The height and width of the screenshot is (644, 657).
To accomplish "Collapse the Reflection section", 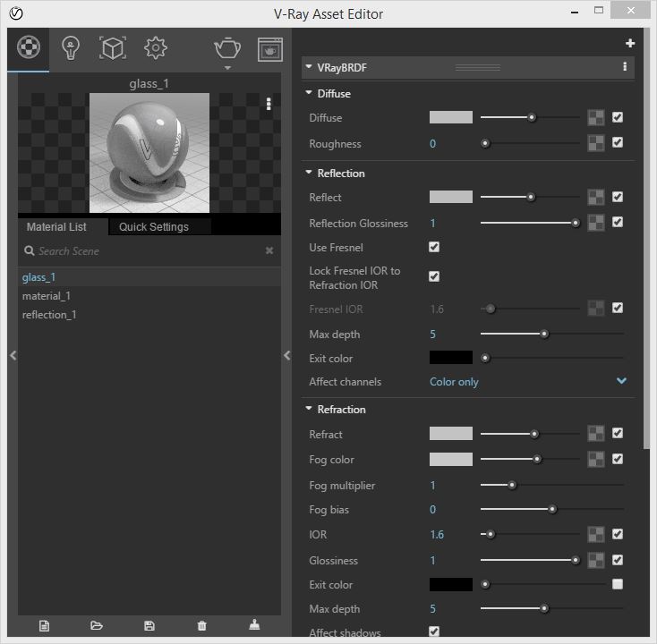I will [309, 172].
